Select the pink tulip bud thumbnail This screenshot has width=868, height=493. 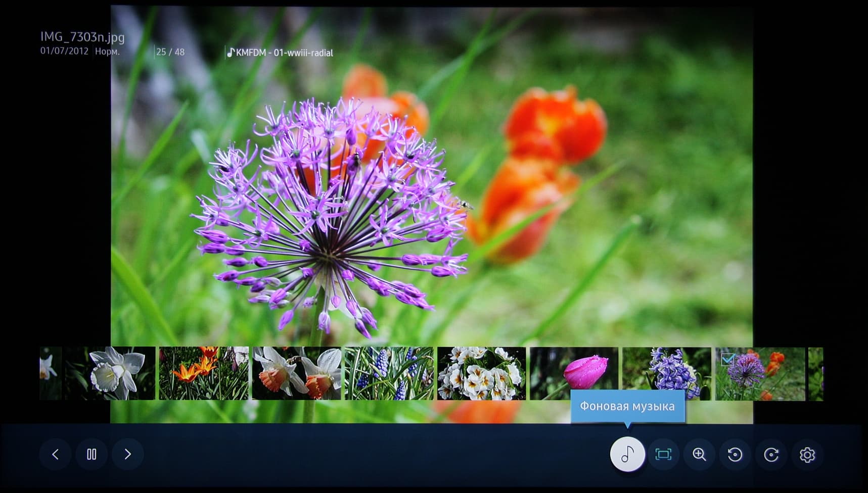pyautogui.click(x=574, y=373)
